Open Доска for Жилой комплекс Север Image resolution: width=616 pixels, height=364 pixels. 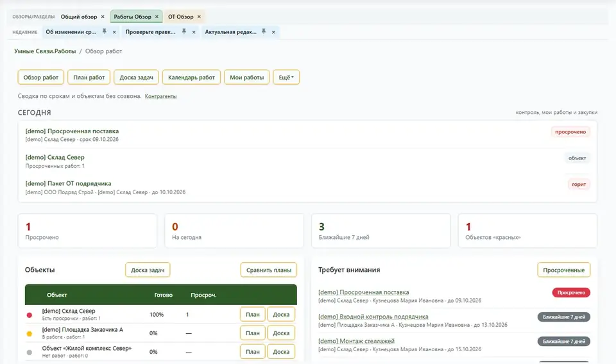tap(281, 351)
